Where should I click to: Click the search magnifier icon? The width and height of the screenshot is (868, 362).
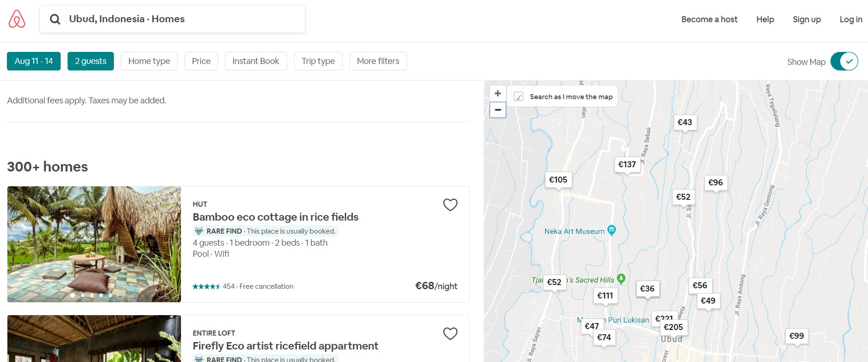(x=55, y=19)
